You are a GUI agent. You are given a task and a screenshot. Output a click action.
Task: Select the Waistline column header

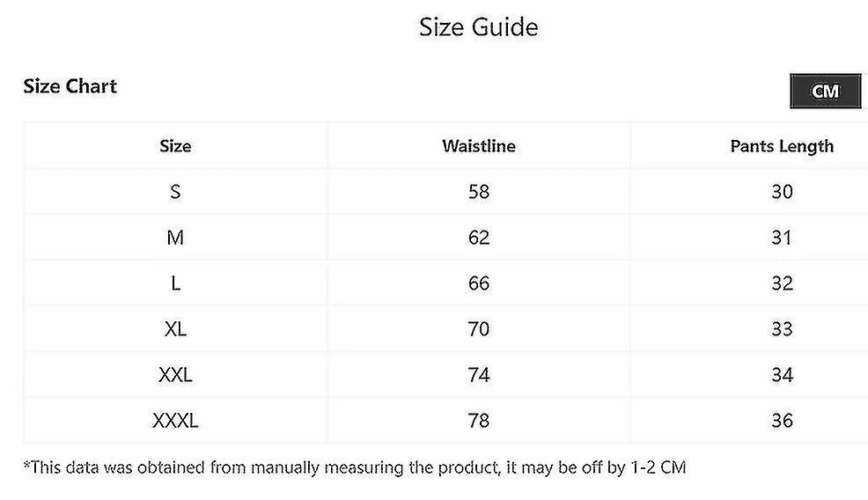click(479, 146)
